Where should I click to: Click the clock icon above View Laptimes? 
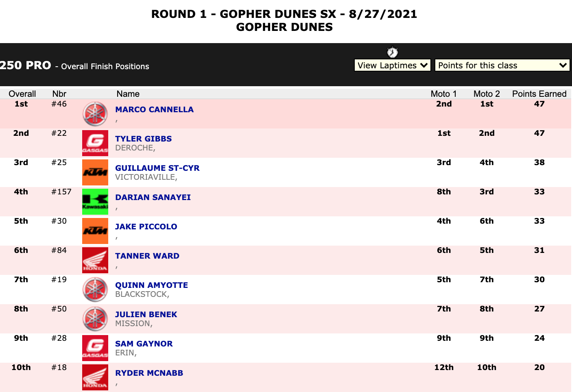pyautogui.click(x=392, y=52)
